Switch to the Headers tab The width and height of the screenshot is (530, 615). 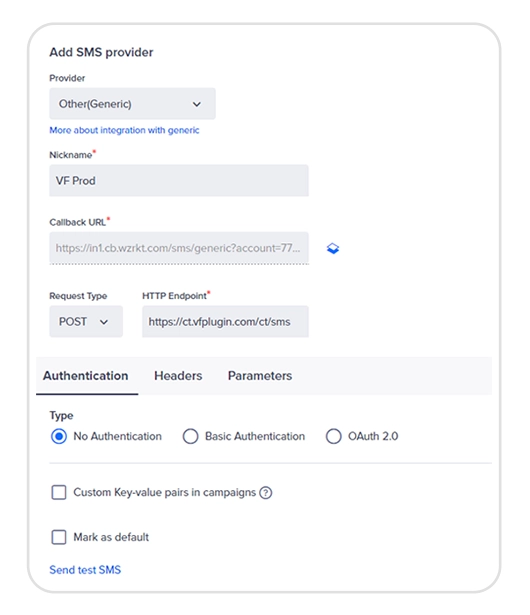[178, 376]
